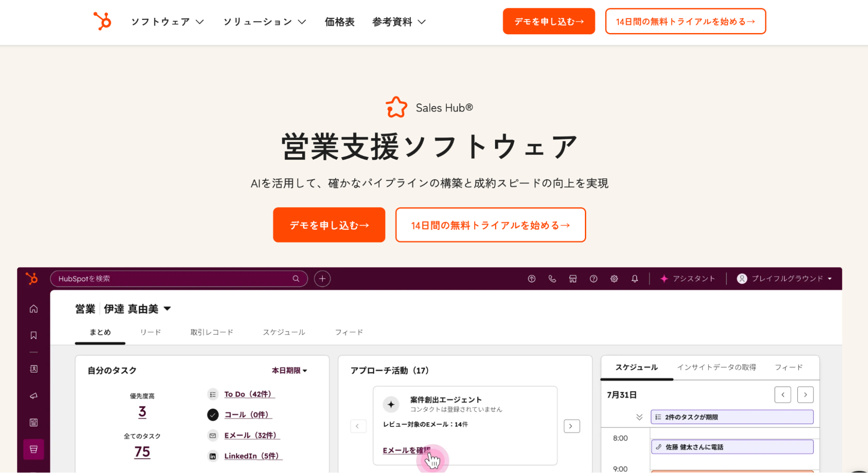Screen dimensions: 868x473
Task: Open the 本日期限 filter dropdown
Action: pyautogui.click(x=289, y=370)
